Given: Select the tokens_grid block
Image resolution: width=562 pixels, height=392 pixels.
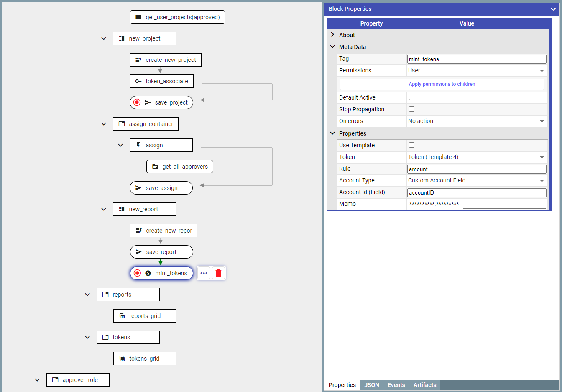Looking at the screenshot, I should click(x=145, y=359).
